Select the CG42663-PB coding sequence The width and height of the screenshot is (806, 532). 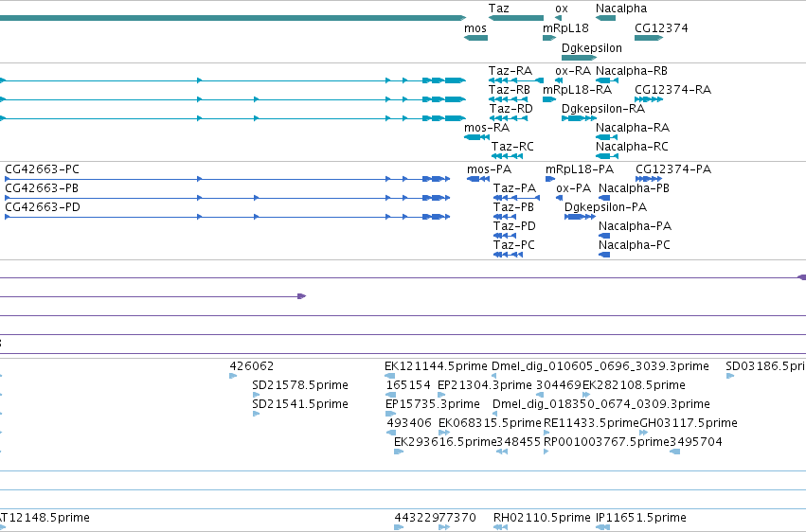(x=227, y=198)
